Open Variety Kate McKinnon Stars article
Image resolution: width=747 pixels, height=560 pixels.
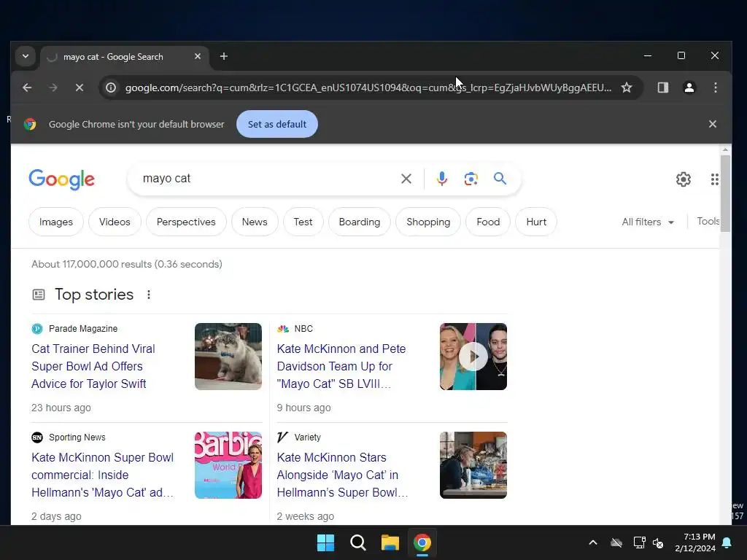(343, 475)
